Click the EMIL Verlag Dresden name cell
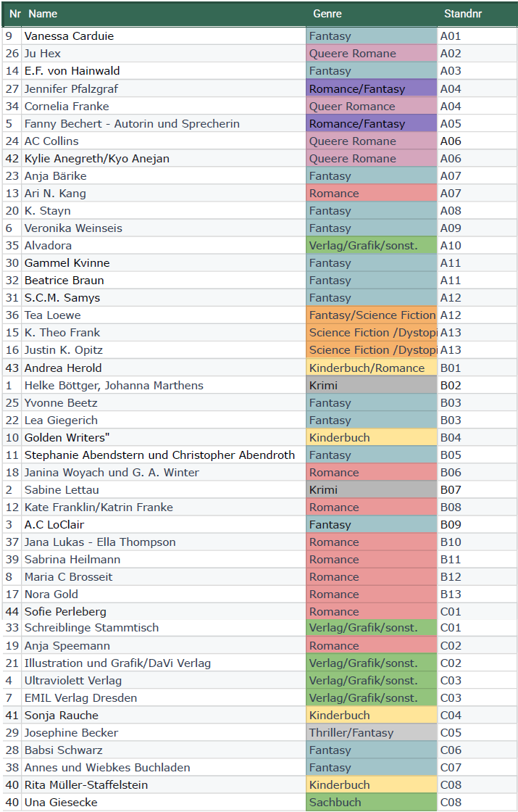Screen dimensions: 518x812 tap(164, 697)
